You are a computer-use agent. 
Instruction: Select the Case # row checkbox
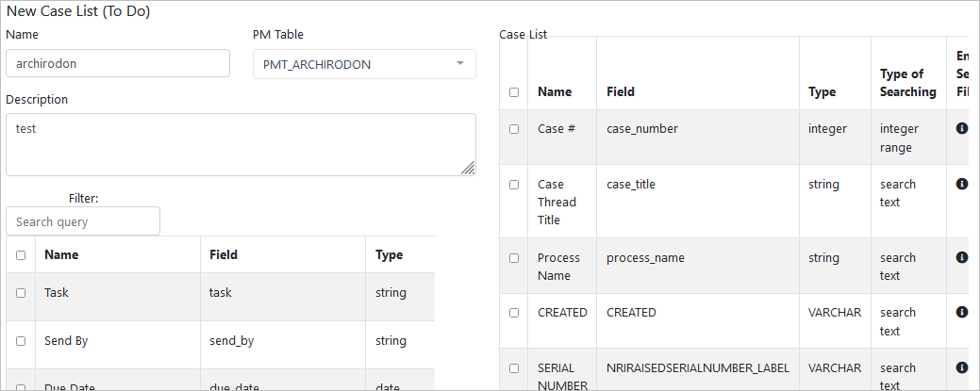coord(514,129)
